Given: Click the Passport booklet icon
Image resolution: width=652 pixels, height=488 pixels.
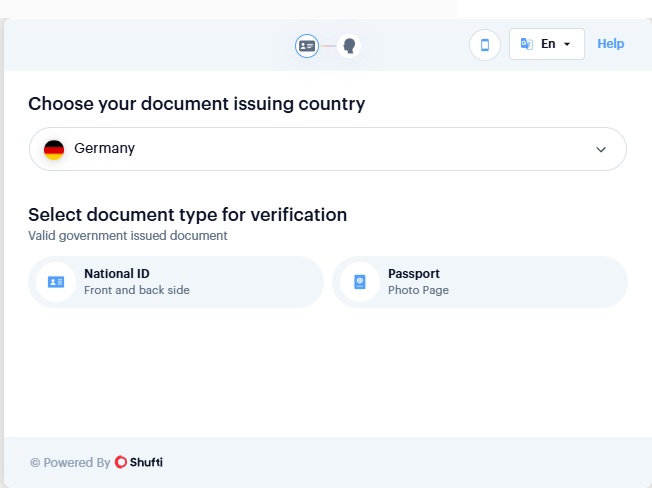Looking at the screenshot, I should pyautogui.click(x=360, y=282).
